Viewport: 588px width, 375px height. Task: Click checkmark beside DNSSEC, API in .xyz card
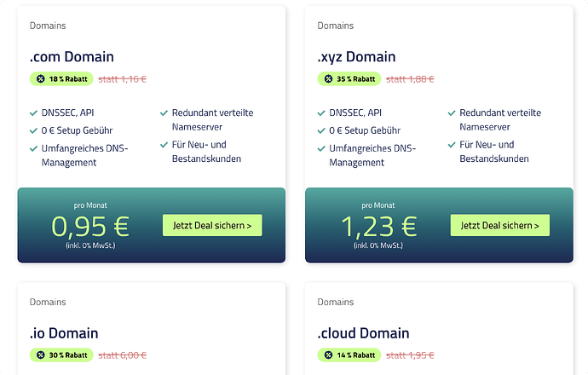pyautogui.click(x=321, y=112)
